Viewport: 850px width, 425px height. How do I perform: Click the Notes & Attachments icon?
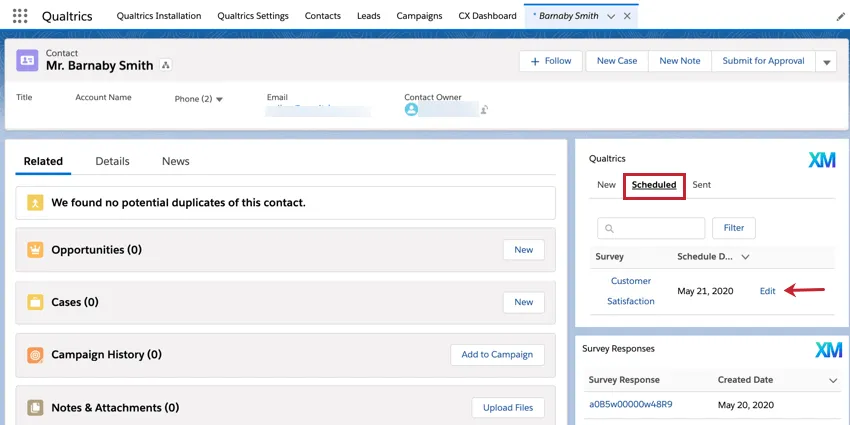click(x=35, y=408)
